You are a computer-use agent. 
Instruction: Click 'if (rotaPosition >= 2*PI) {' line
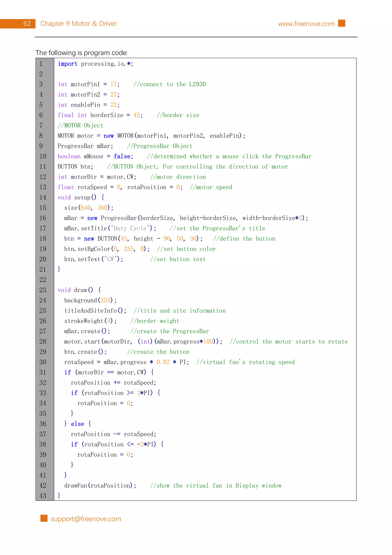(x=115, y=393)
